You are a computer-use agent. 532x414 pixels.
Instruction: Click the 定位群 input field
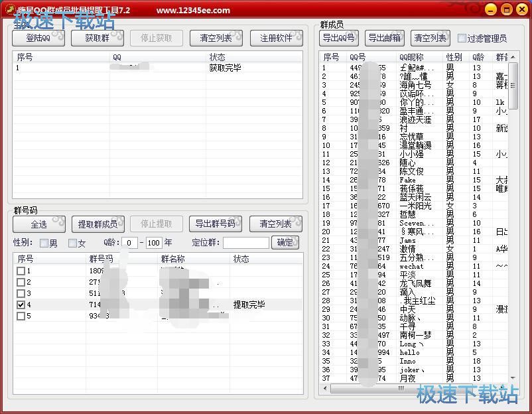[x=246, y=243]
